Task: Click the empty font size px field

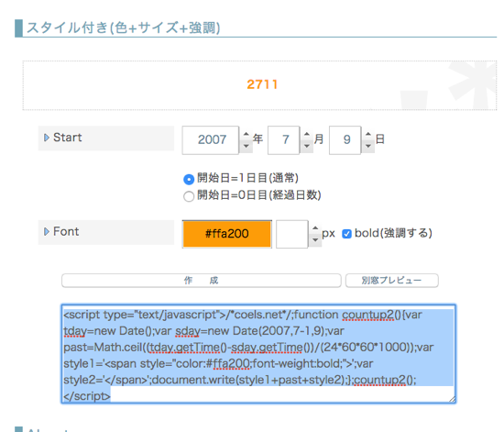Action: pos(292,234)
